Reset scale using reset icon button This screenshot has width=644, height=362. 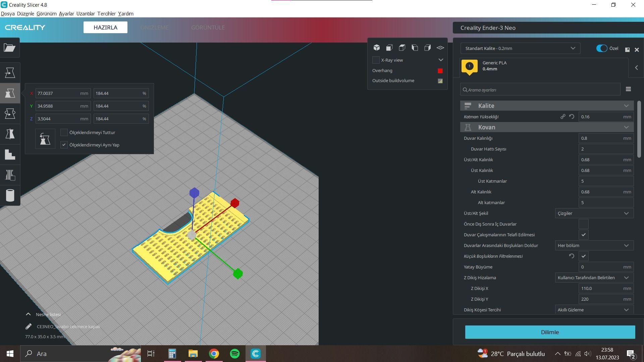click(x=45, y=139)
